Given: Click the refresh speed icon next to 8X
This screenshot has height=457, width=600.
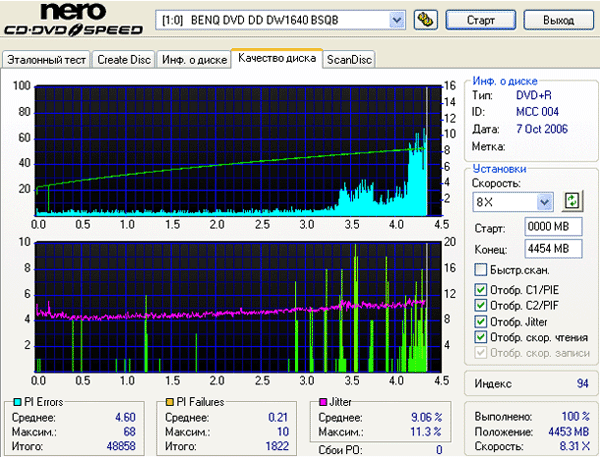Looking at the screenshot, I should coord(572,201).
